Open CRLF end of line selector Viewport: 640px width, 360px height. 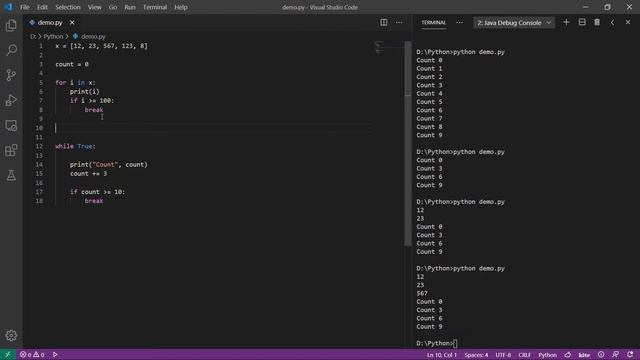tap(524, 355)
